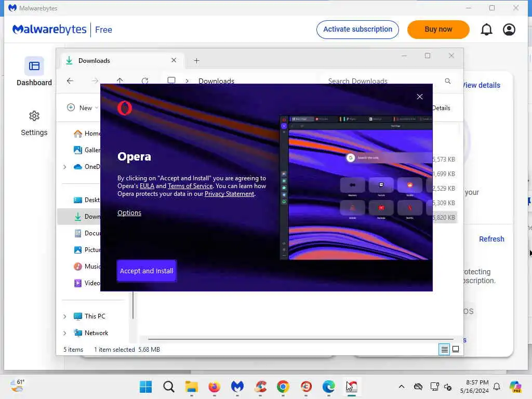This screenshot has width=532, height=399.
Task: Open Microsoft Edge from the taskbar
Action: click(328, 387)
